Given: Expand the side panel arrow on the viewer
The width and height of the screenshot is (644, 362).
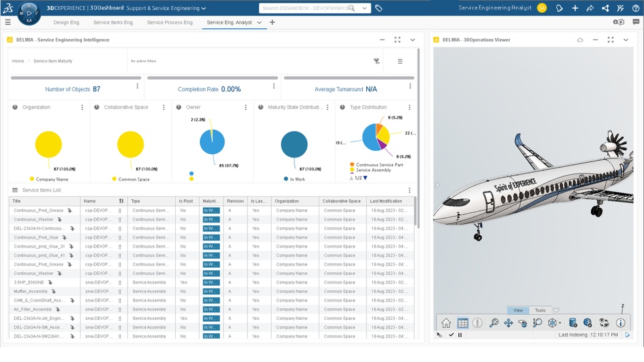Looking at the screenshot, I should click(x=437, y=185).
